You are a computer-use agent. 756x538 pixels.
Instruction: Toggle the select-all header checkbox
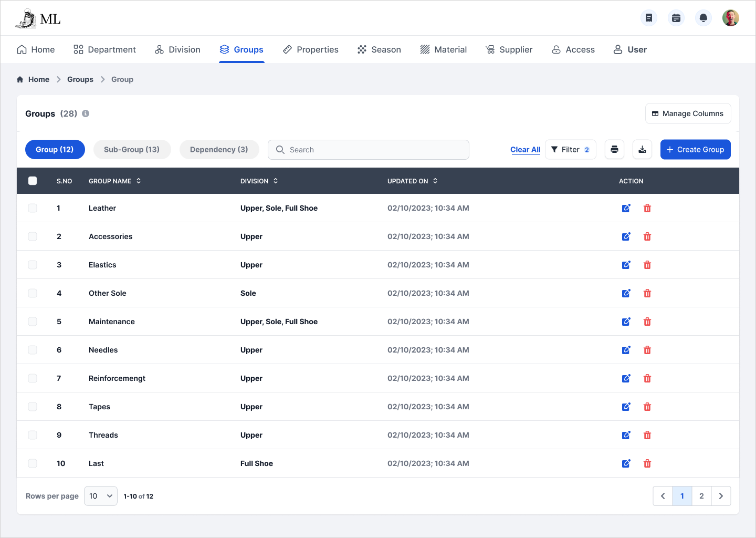point(33,181)
